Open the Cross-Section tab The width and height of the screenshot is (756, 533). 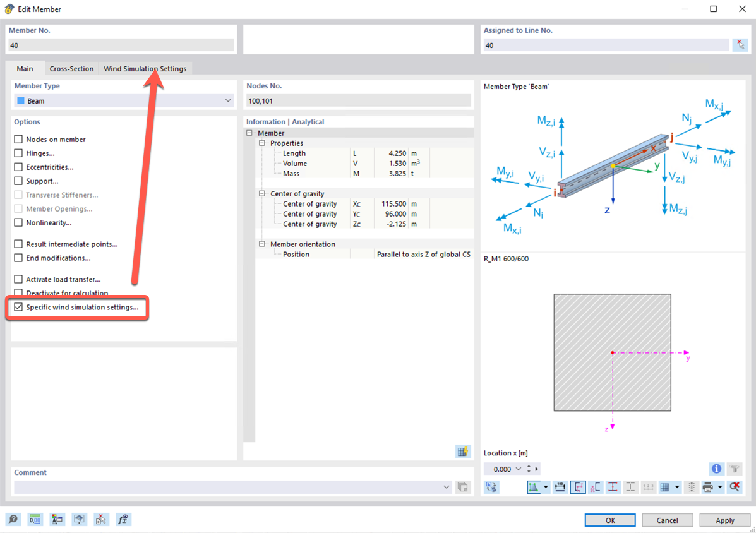click(x=71, y=68)
